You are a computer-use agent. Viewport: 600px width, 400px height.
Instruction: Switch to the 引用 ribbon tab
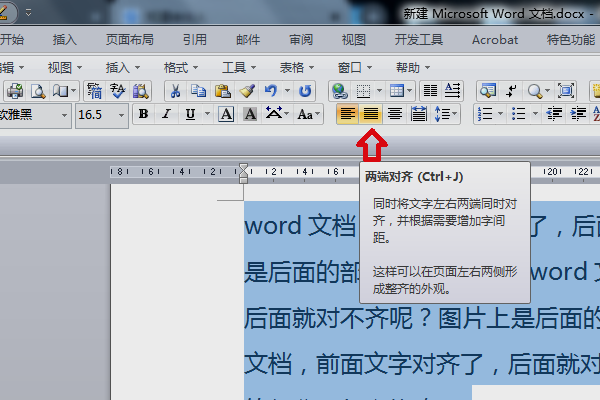point(195,39)
